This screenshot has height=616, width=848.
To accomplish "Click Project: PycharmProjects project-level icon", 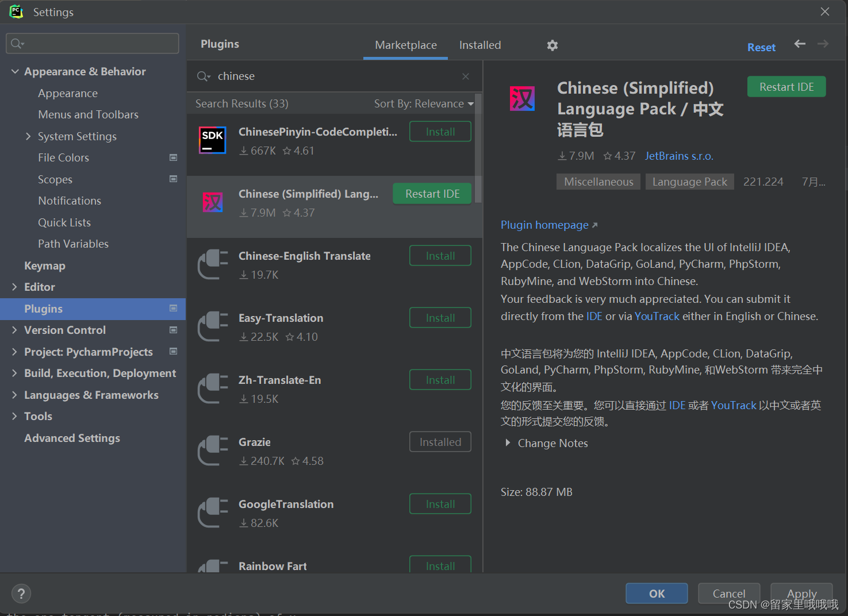I will pos(173,351).
